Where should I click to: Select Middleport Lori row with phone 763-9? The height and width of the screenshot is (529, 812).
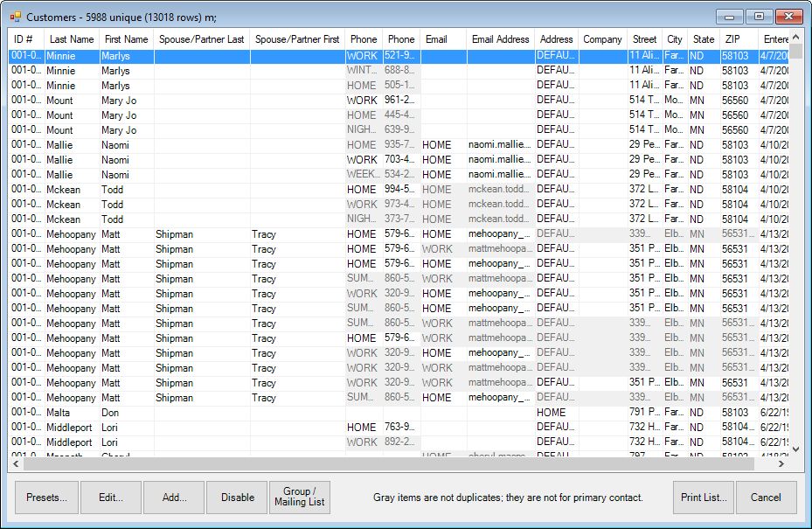[x=399, y=428]
